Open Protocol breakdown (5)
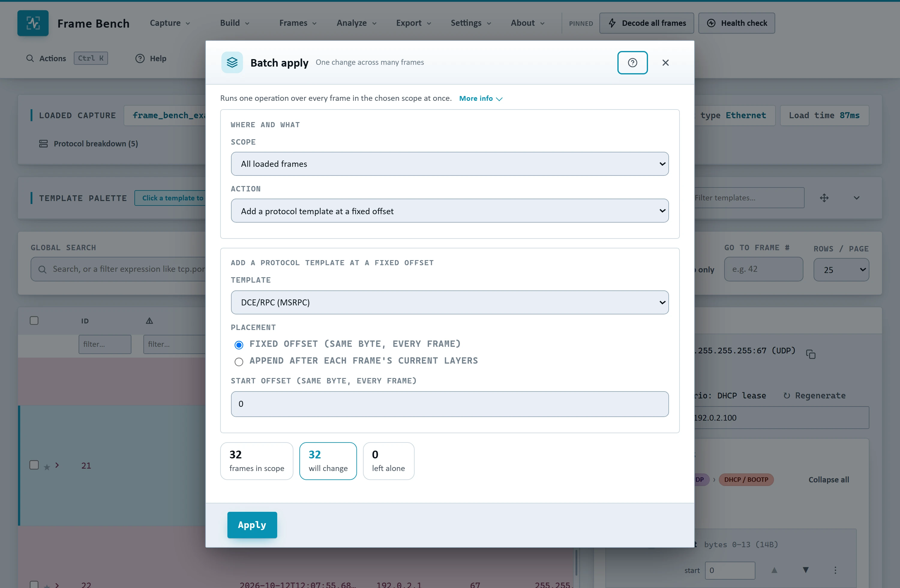The width and height of the screenshot is (900, 588). 88,144
